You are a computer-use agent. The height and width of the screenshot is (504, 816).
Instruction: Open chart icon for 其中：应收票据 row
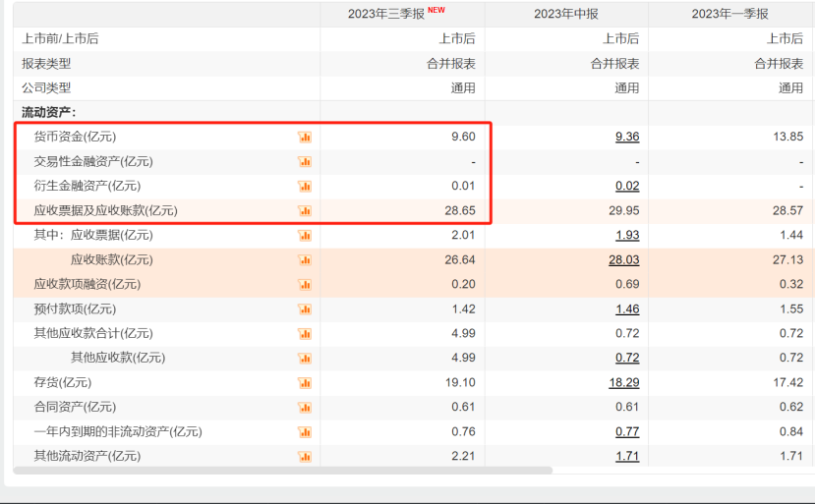click(305, 236)
